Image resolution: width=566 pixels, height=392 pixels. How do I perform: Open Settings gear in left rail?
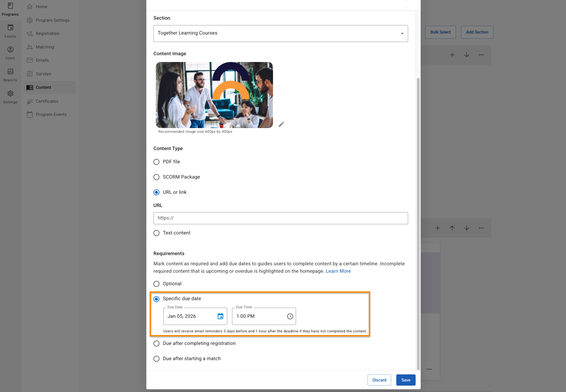coord(10,97)
